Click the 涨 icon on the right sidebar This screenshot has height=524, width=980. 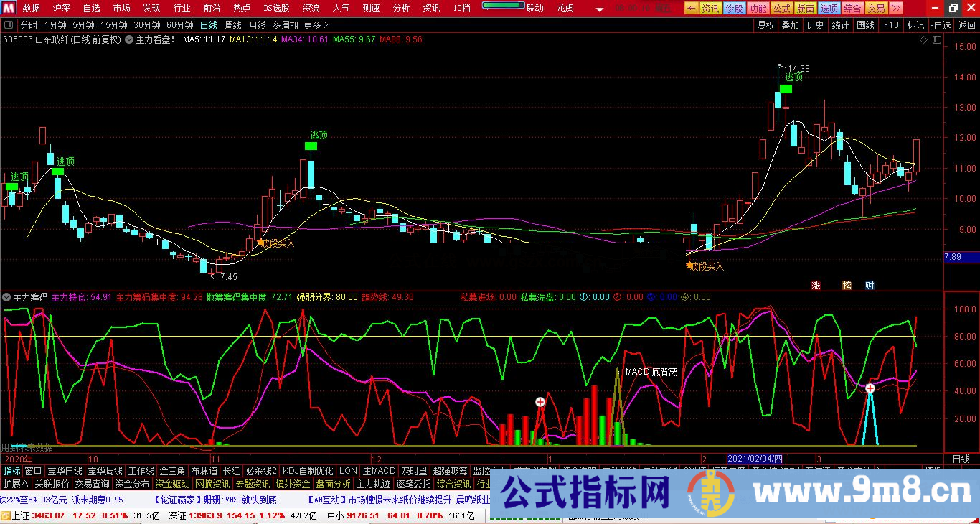[x=816, y=285]
